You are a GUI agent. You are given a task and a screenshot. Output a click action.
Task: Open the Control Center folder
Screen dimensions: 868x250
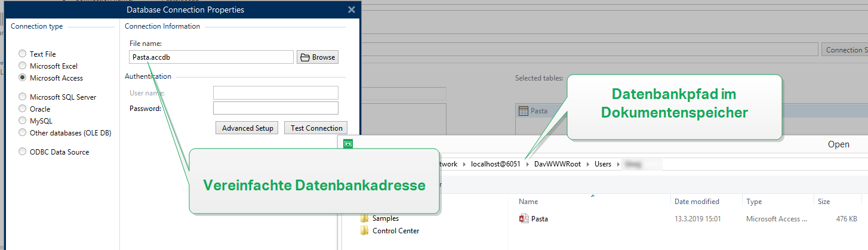(x=396, y=230)
